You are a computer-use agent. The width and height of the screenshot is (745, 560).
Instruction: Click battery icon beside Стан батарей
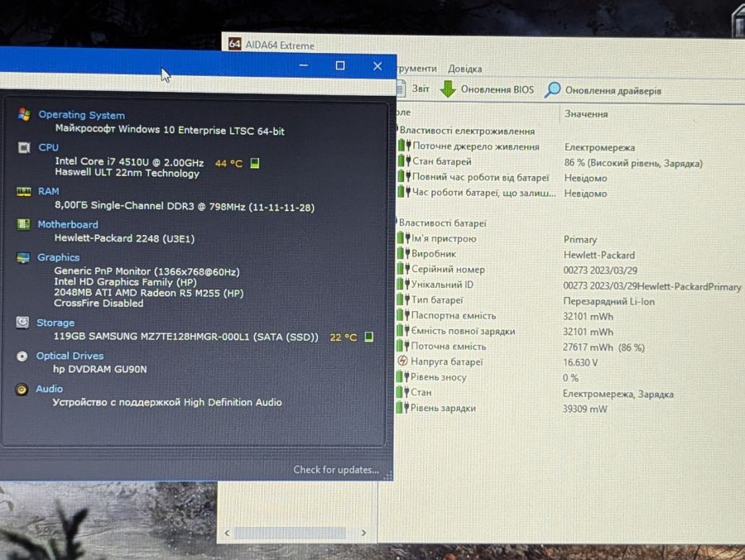click(404, 160)
